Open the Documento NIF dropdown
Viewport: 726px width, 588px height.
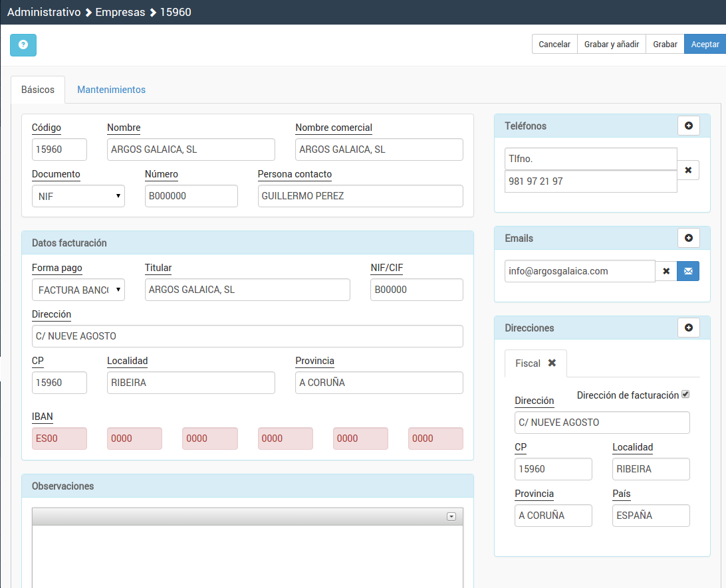point(78,196)
